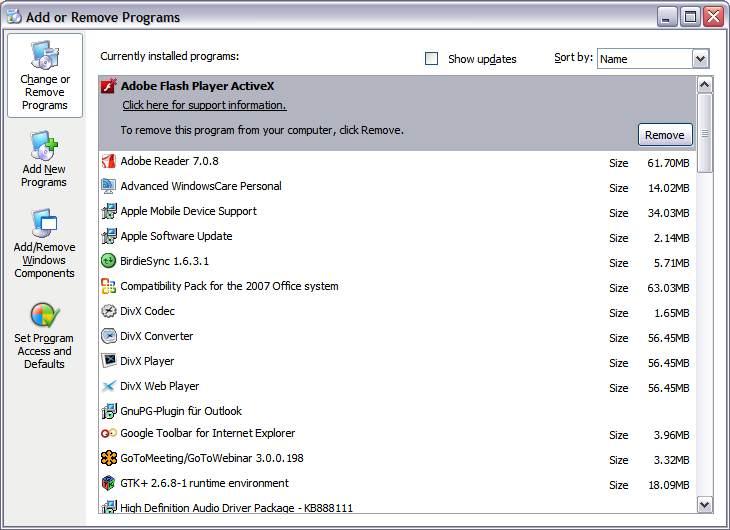730x530 pixels.
Task: Select Apple Mobile Device Support entry
Action: 188,211
